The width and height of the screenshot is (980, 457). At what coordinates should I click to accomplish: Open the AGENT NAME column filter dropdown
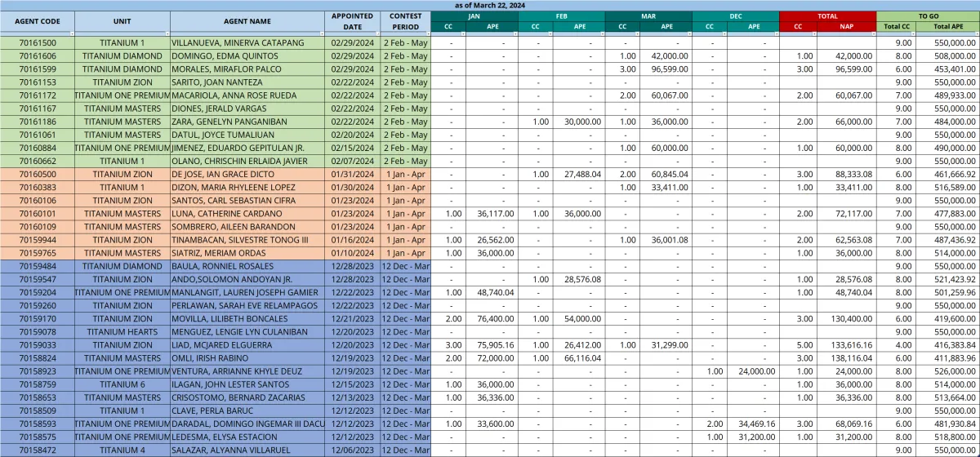pos(322,33)
